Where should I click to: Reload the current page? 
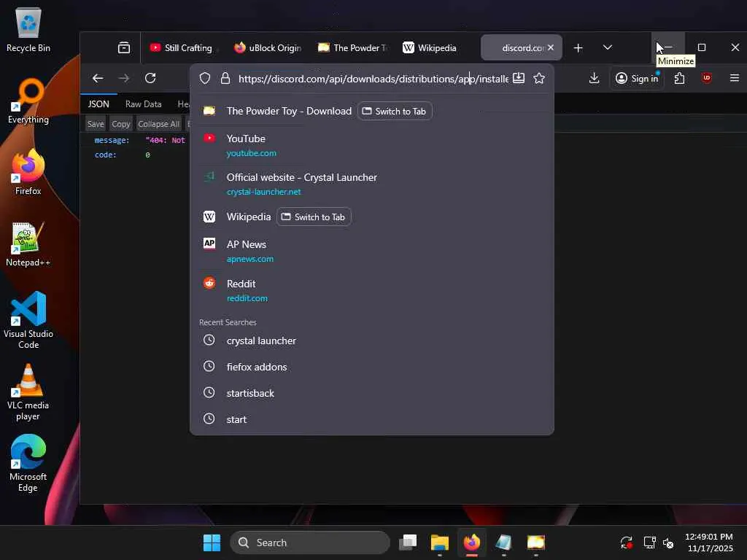coord(150,78)
